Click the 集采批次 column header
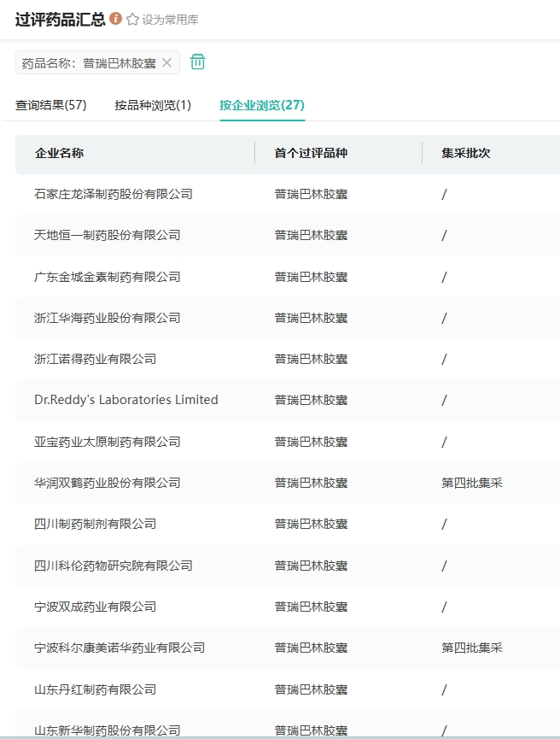Screen dimensions: 560x739 pos(466,154)
